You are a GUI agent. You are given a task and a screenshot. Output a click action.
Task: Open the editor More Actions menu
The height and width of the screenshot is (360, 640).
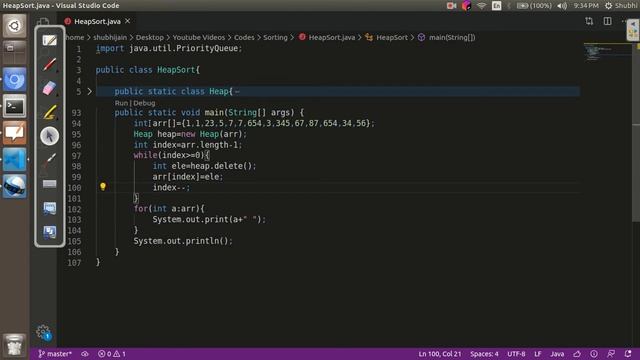pos(625,21)
